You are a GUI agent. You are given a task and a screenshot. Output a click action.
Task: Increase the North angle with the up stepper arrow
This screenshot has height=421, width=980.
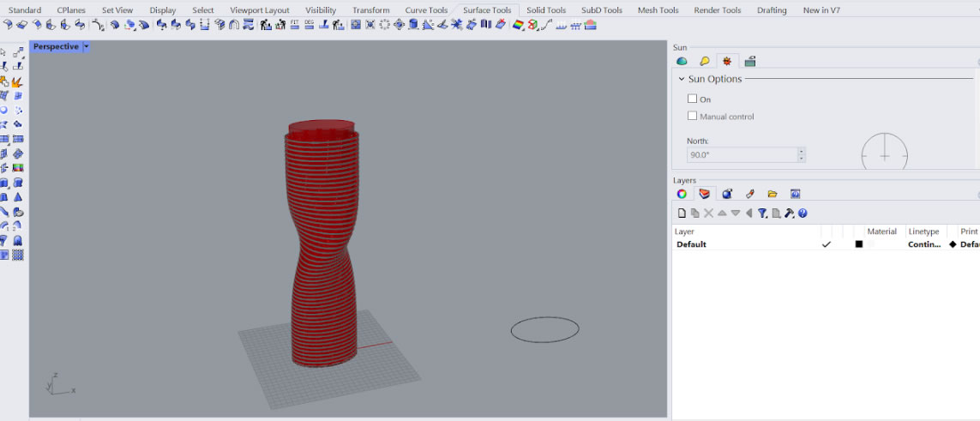coord(801,151)
